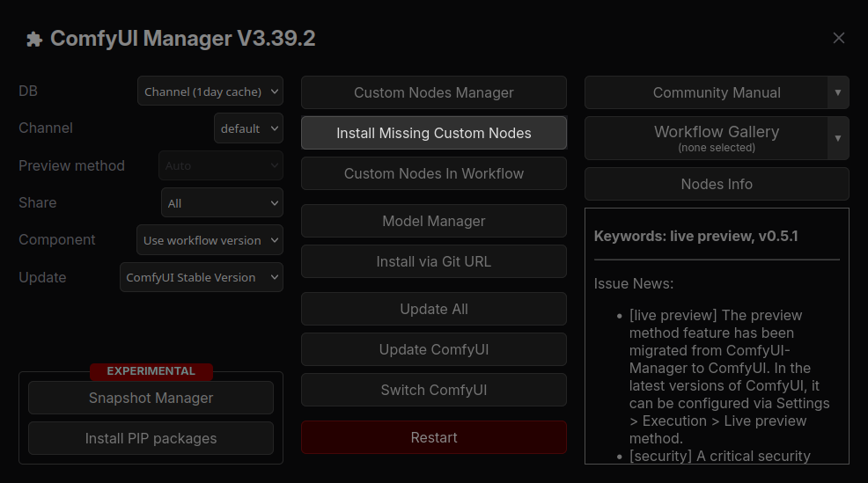Open the Share All dropdown
The width and height of the screenshot is (868, 483).
click(222, 203)
